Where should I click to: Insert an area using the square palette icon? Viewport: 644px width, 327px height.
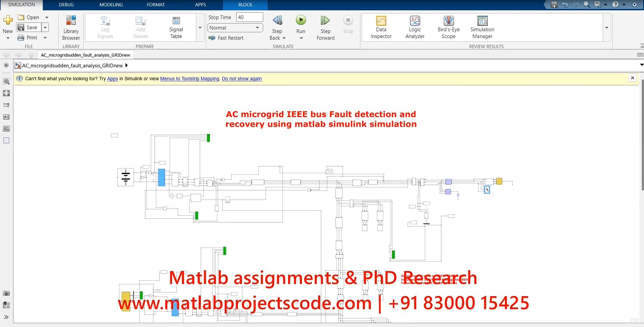click(6, 141)
